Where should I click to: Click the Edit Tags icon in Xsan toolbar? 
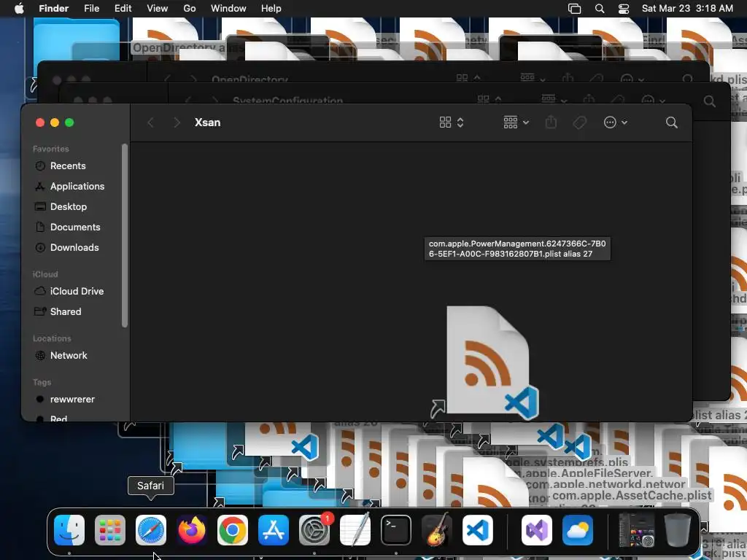coord(580,122)
